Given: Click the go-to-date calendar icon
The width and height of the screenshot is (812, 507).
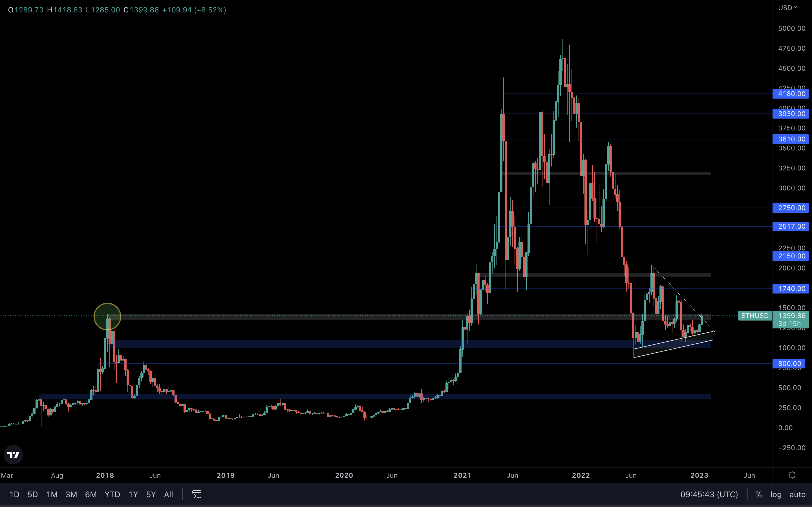Looking at the screenshot, I should [x=197, y=494].
